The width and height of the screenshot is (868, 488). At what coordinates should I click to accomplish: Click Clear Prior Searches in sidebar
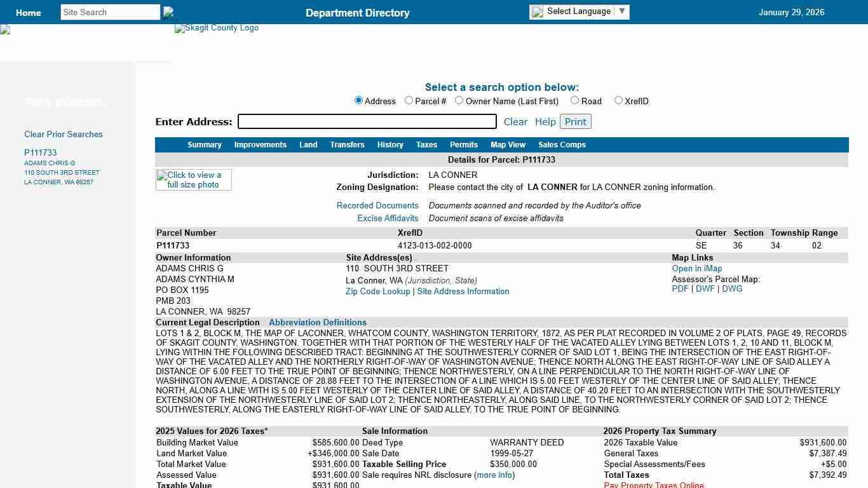point(63,135)
